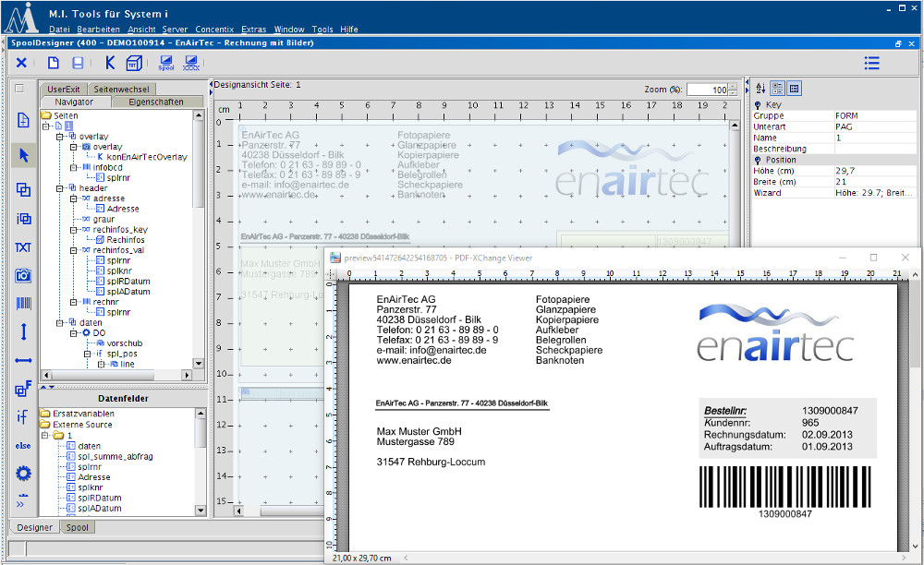The width and height of the screenshot is (924, 565).
Task: Toggle the checkbox above the left toolbar
Action: click(x=18, y=89)
